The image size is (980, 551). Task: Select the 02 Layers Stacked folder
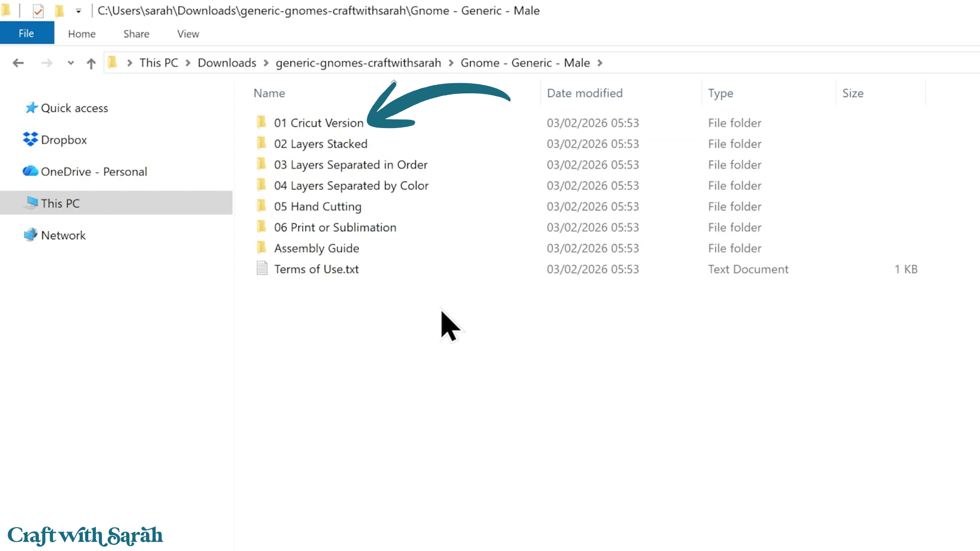point(321,144)
